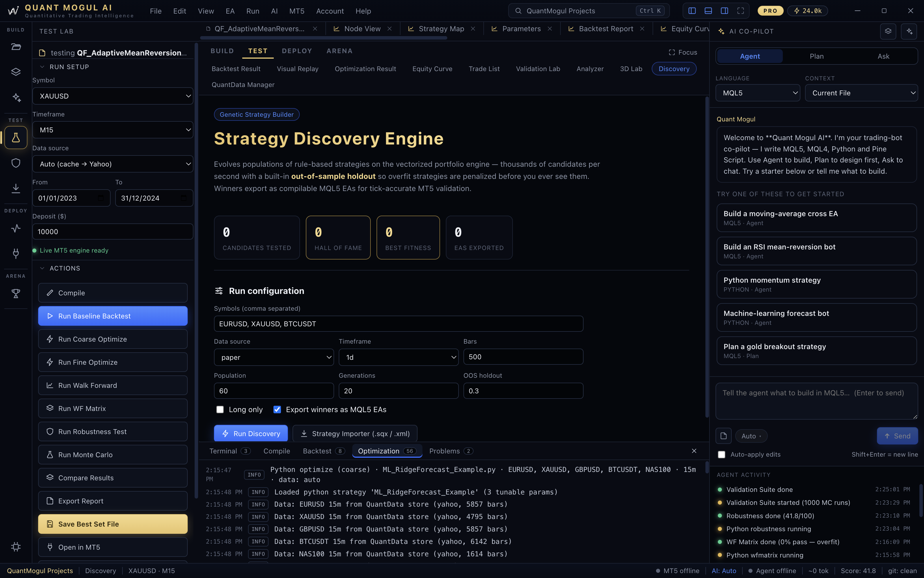Click Strategy Importer (.sqx / .xml) button
The height and width of the screenshot is (578, 924).
pos(355,433)
